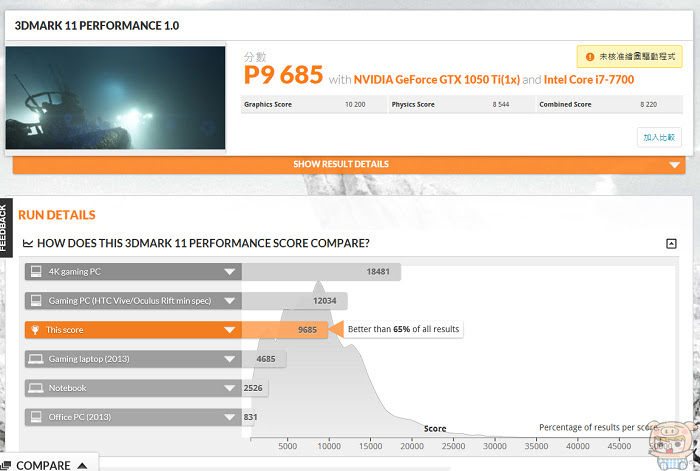Click the Combined Score 8 220 cell
Viewport: 700px width, 471px height.
tap(609, 104)
